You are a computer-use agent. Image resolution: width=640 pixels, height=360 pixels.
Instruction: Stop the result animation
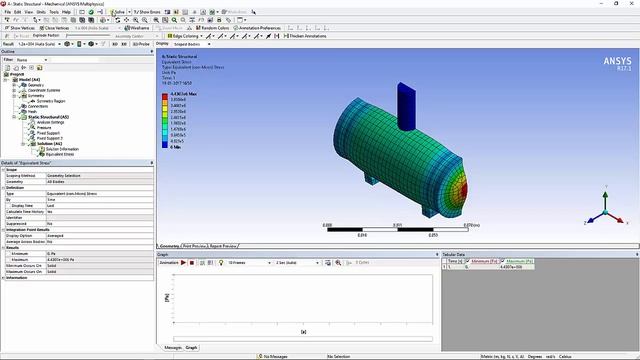[191, 262]
